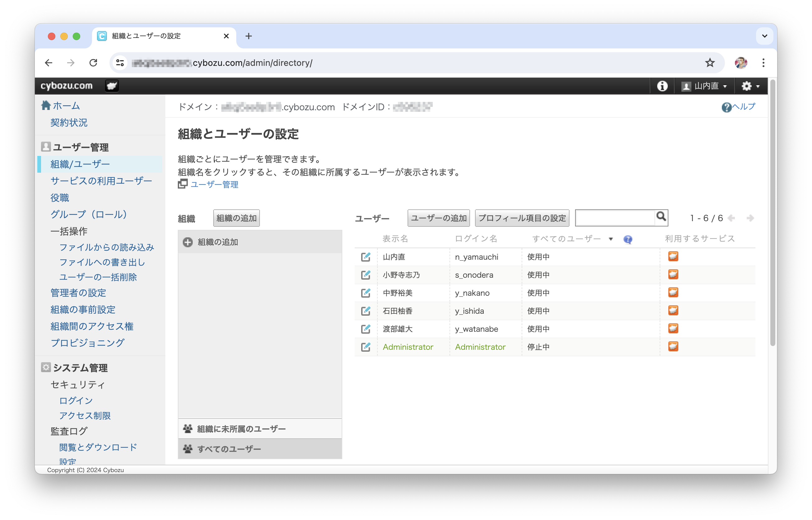This screenshot has height=520, width=812.
Task: Open the Chrome profile avatar
Action: pyautogui.click(x=740, y=63)
